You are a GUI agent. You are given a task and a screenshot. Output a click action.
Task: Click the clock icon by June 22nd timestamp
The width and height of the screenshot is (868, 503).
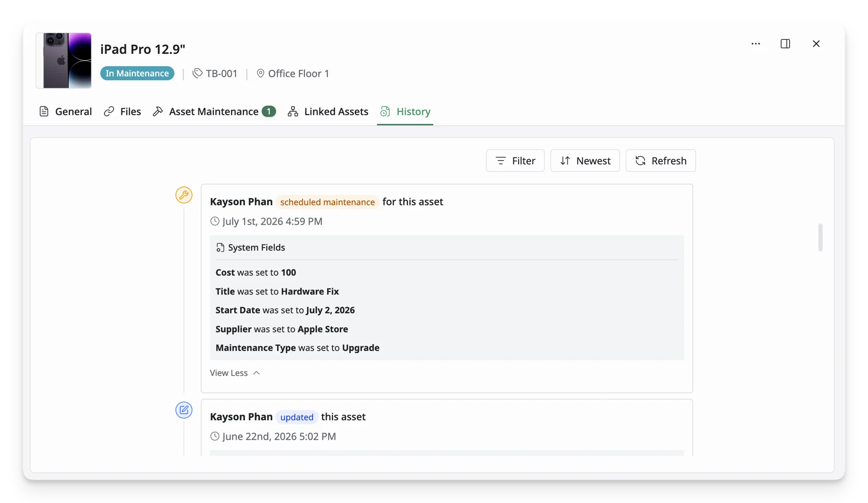[215, 437]
